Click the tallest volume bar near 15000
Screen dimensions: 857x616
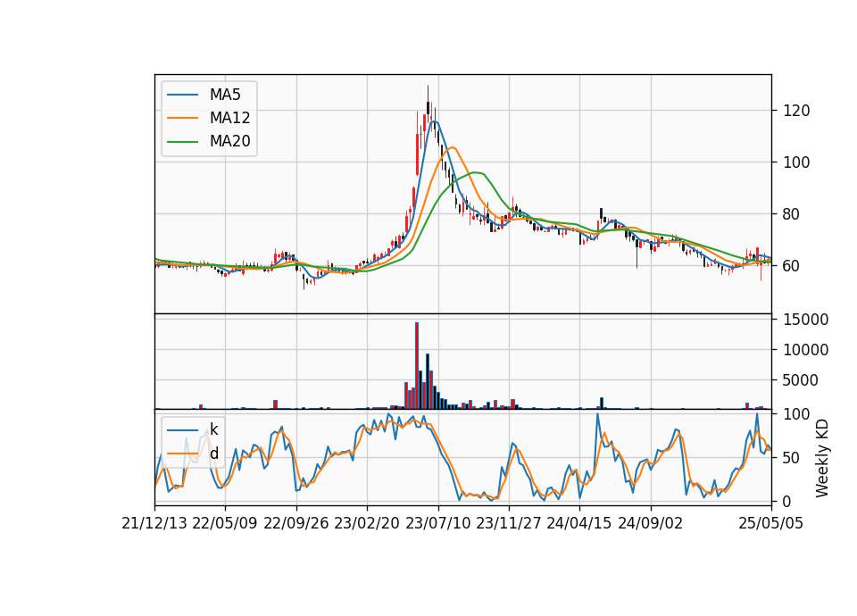pyautogui.click(x=417, y=366)
